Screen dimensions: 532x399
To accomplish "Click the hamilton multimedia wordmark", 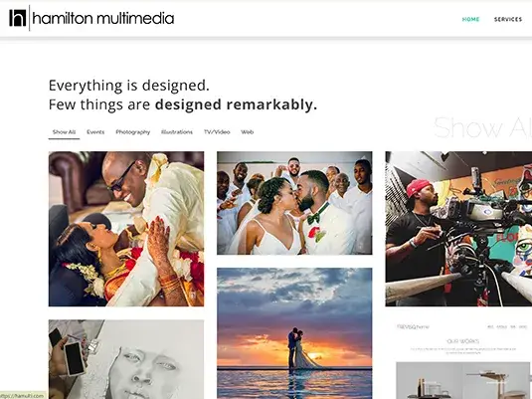I will tap(103, 18).
